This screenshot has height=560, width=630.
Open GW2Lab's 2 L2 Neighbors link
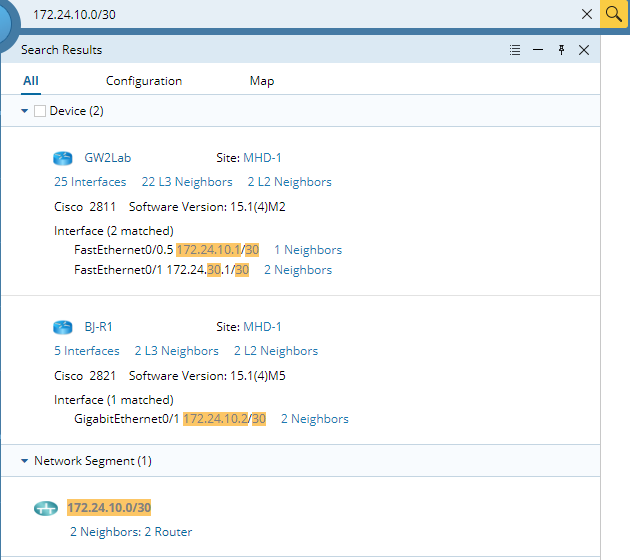point(290,182)
